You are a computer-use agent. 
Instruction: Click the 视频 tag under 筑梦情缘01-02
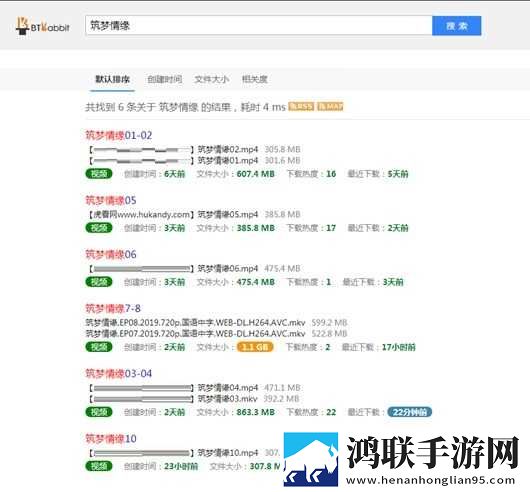pos(99,174)
